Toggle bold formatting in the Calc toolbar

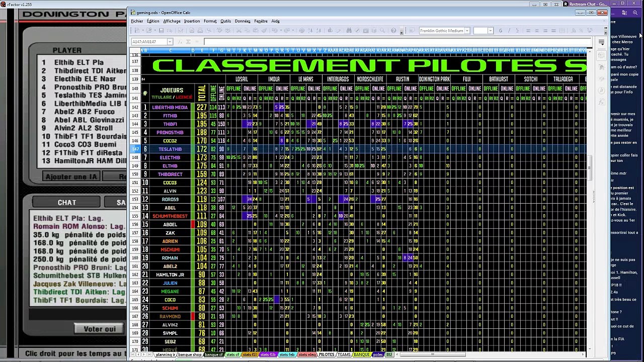[x=501, y=31]
